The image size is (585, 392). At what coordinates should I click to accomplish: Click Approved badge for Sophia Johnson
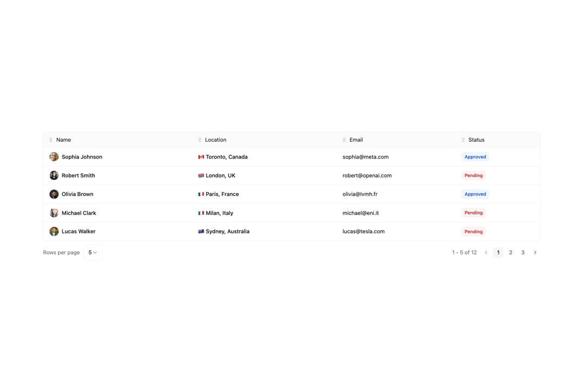coord(476,157)
